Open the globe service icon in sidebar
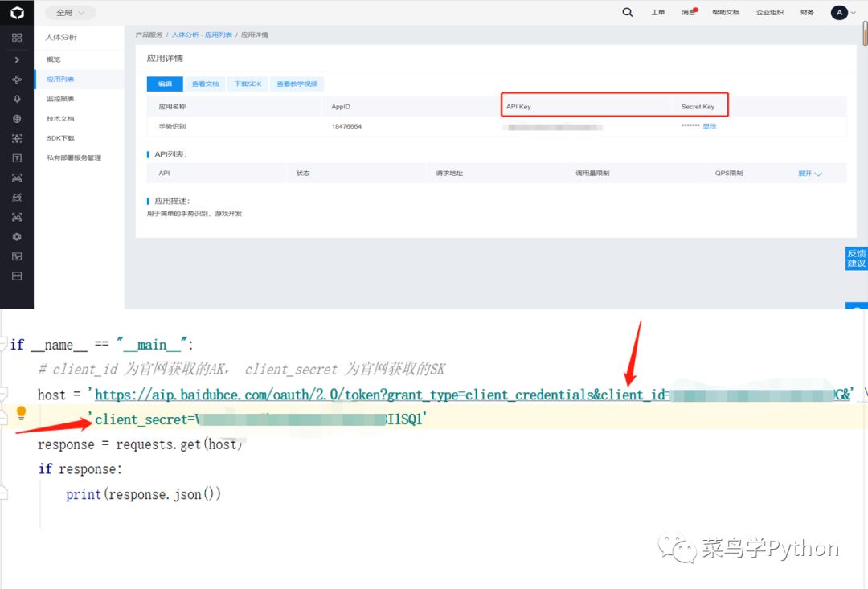The image size is (868, 589). 17,118
